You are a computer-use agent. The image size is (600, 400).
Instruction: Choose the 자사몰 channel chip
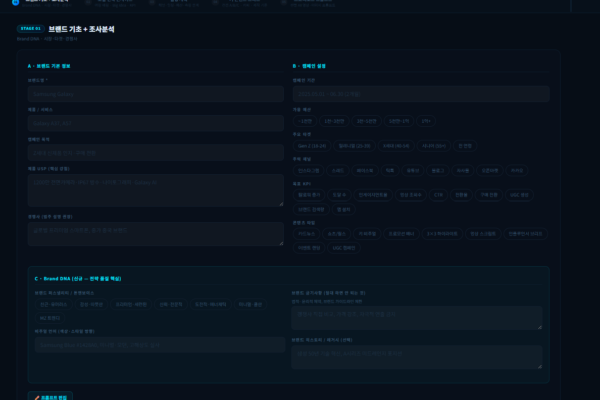click(x=463, y=171)
